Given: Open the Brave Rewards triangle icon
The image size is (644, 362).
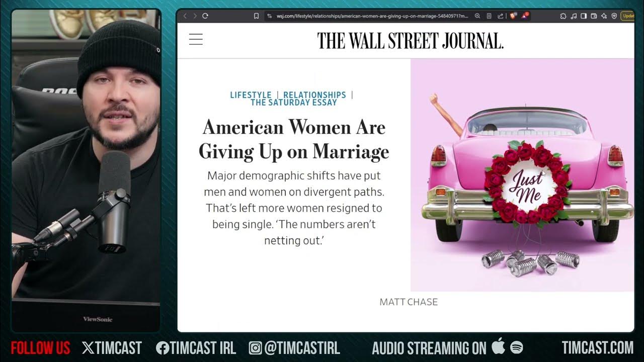Looking at the screenshot, I should [x=525, y=16].
